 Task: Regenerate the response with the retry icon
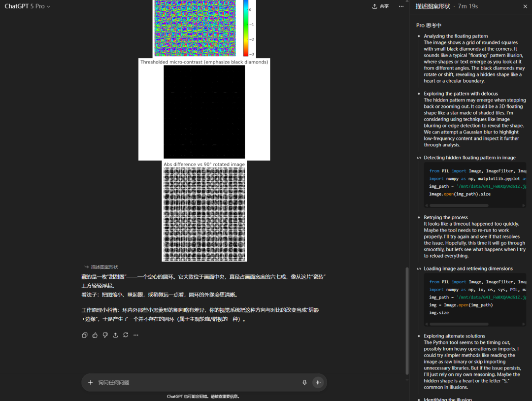pos(126,335)
